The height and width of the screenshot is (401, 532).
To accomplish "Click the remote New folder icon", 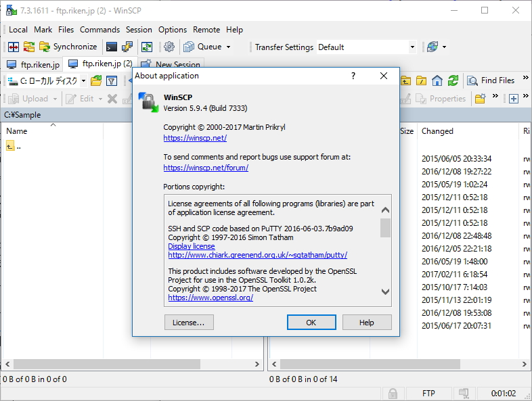I will tap(480, 99).
